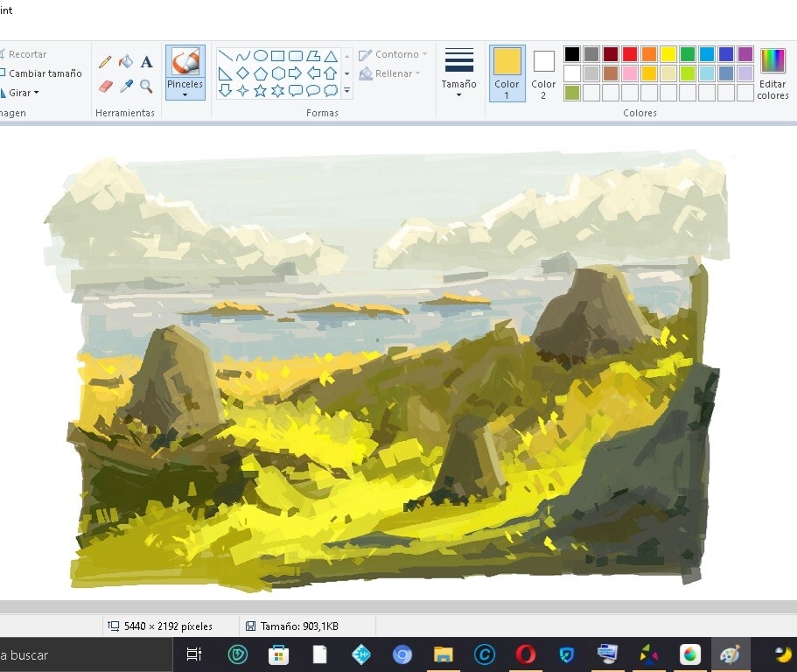Viewport: 797px width, 672px height.
Task: Select the Fill with color bucket tool
Action: tap(125, 61)
